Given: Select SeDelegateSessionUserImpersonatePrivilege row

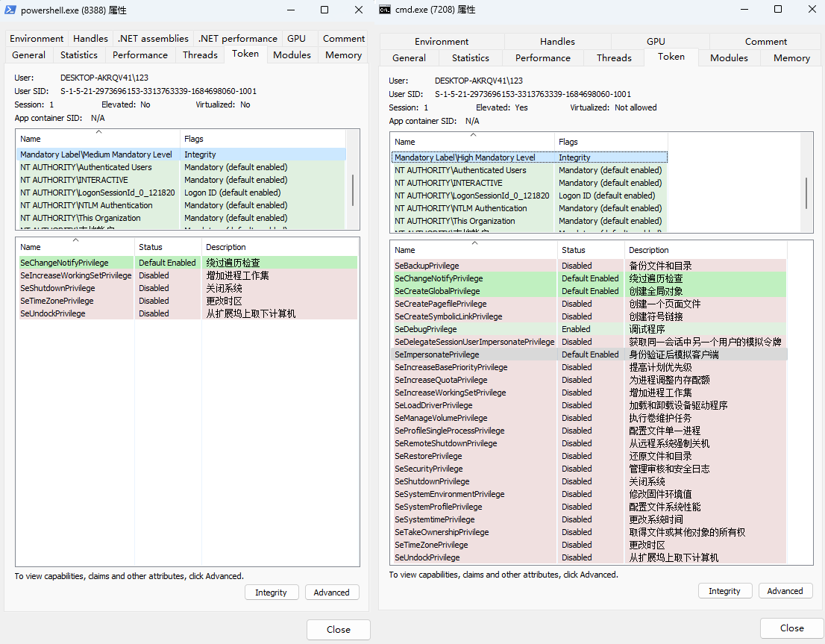Looking at the screenshot, I should coord(590,342).
